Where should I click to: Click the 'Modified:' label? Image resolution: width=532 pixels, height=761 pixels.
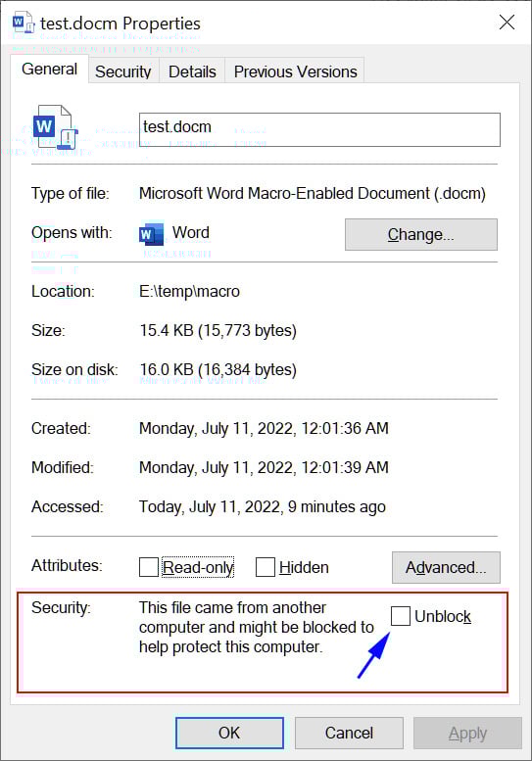tap(63, 467)
